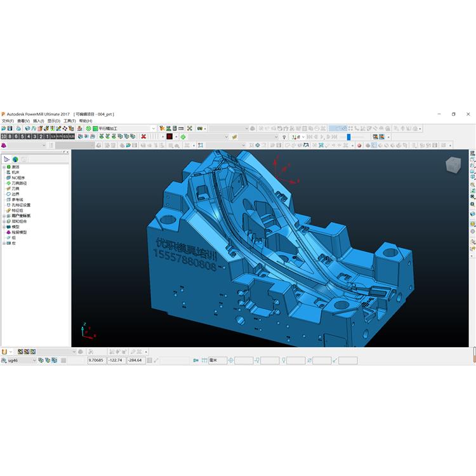Screen dimensions: 476x476
Task: Click the red sphere record icon
Action: (359, 145)
